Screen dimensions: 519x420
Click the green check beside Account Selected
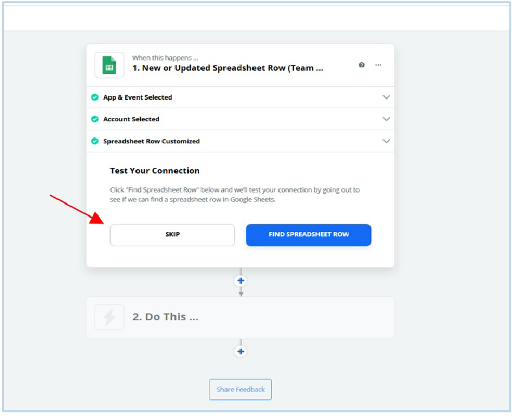coord(95,119)
